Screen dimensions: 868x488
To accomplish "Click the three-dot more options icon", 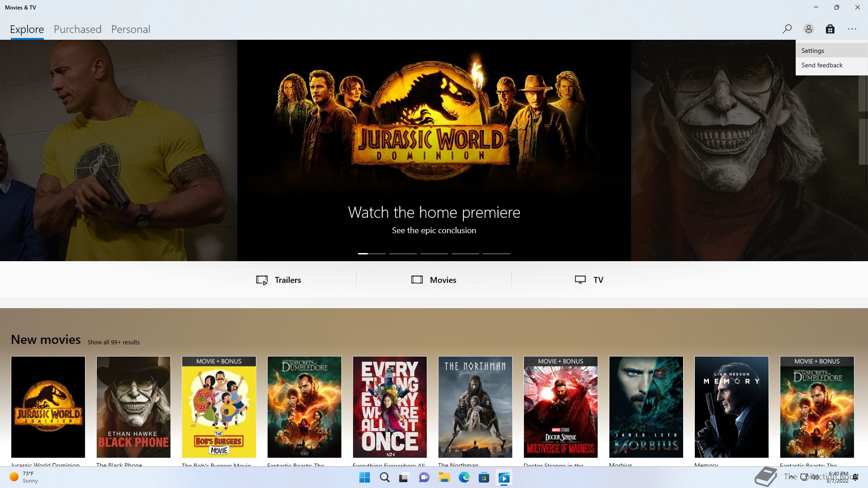I will pos(852,29).
